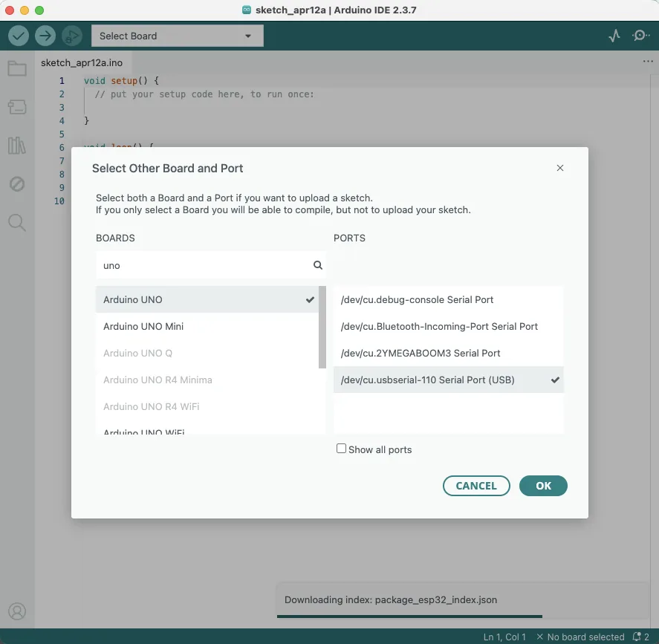Select /dev/cu.debug-console Serial Port
The width and height of the screenshot is (659, 644).
click(449, 299)
